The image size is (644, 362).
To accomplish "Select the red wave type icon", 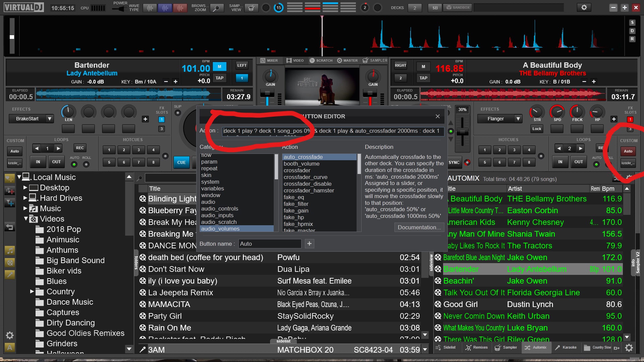I will click(x=180, y=8).
